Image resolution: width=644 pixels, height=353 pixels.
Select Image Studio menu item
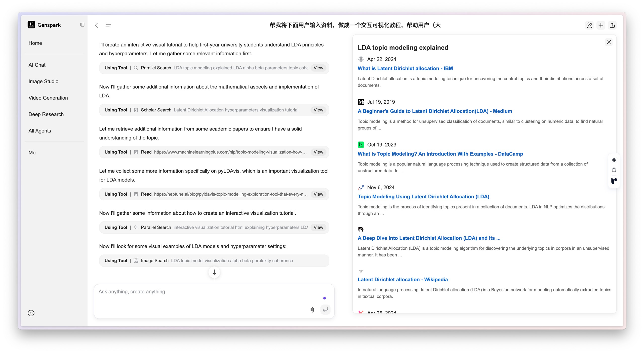pos(43,81)
